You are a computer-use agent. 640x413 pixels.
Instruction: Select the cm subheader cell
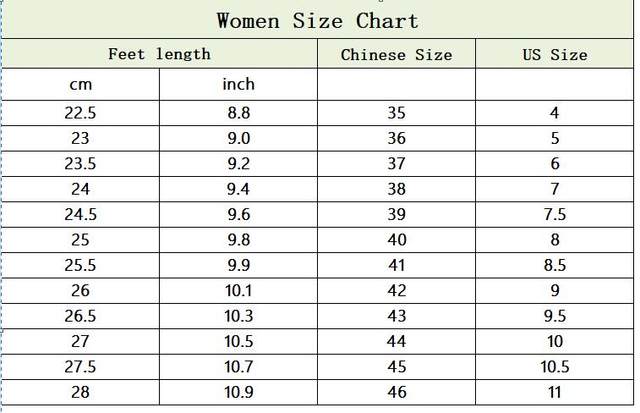(x=80, y=84)
